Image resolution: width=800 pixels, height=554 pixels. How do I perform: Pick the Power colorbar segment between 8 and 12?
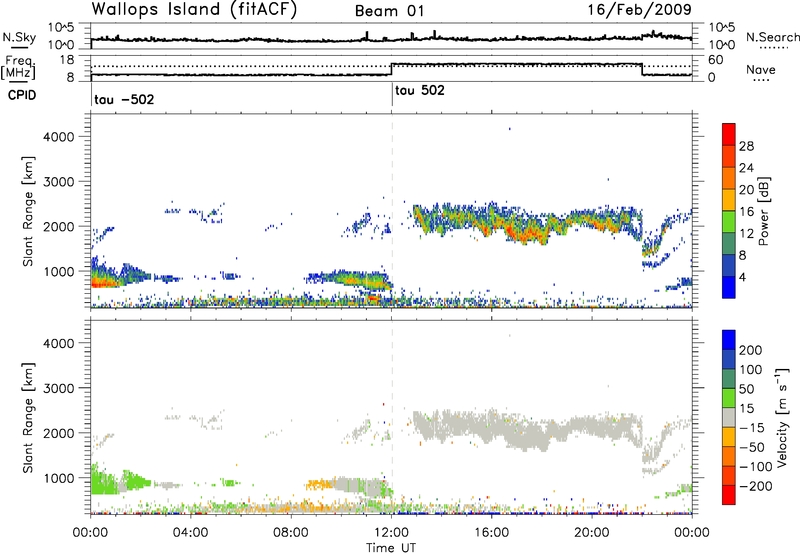click(x=729, y=244)
